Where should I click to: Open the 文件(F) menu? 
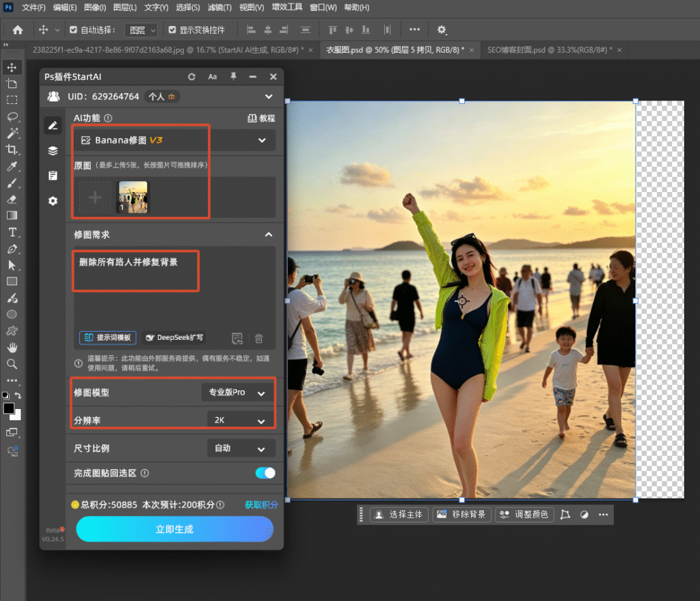click(x=33, y=8)
